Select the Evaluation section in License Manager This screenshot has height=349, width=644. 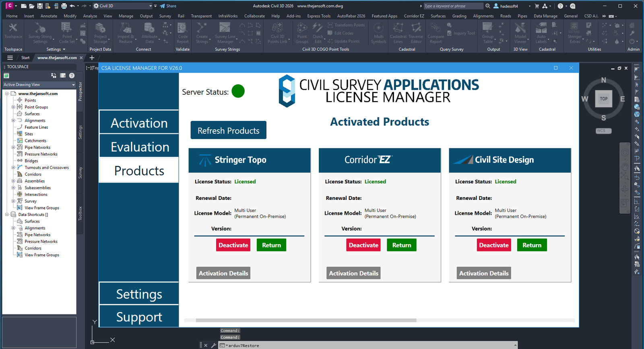[x=139, y=147]
